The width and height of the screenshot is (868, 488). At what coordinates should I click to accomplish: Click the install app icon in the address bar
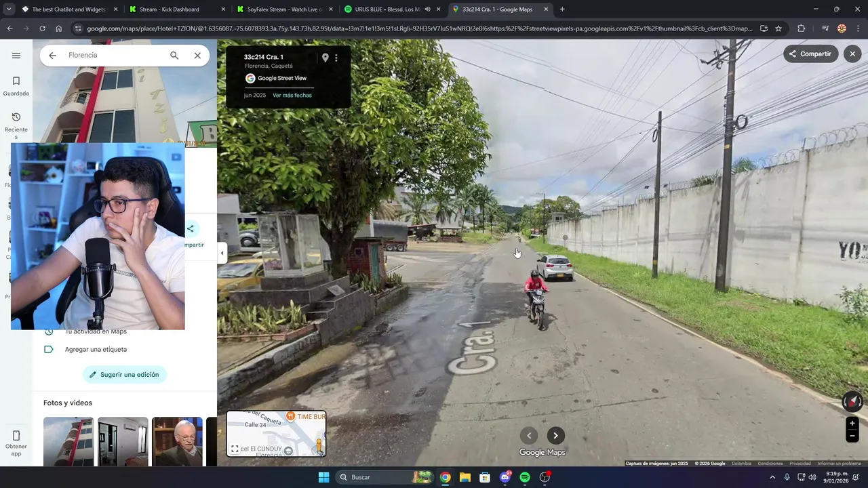pos(764,28)
